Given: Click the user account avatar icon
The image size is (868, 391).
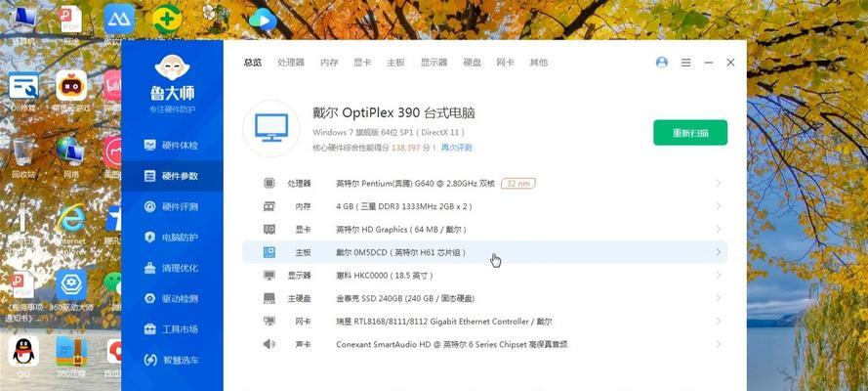Looking at the screenshot, I should click(662, 63).
